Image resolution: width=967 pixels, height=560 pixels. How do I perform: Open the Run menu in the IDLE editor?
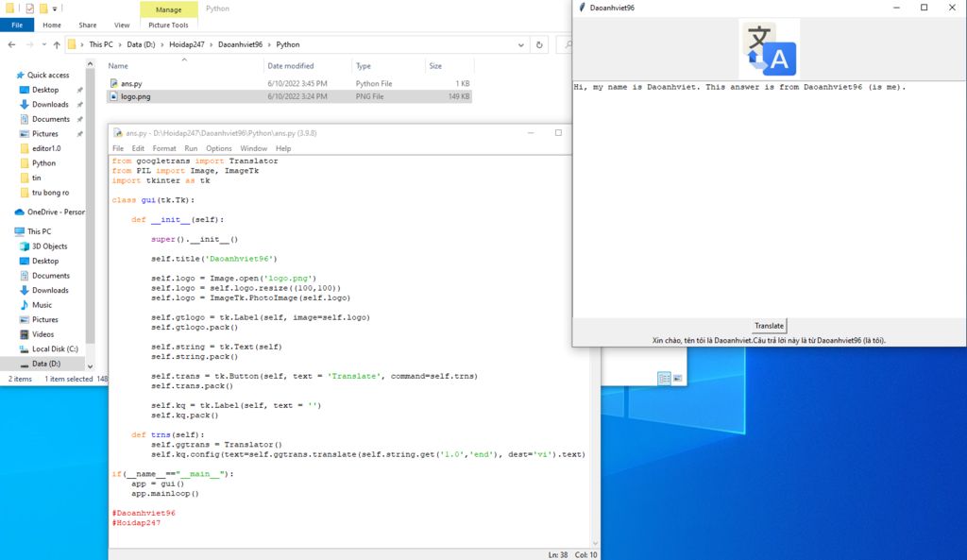coord(191,148)
